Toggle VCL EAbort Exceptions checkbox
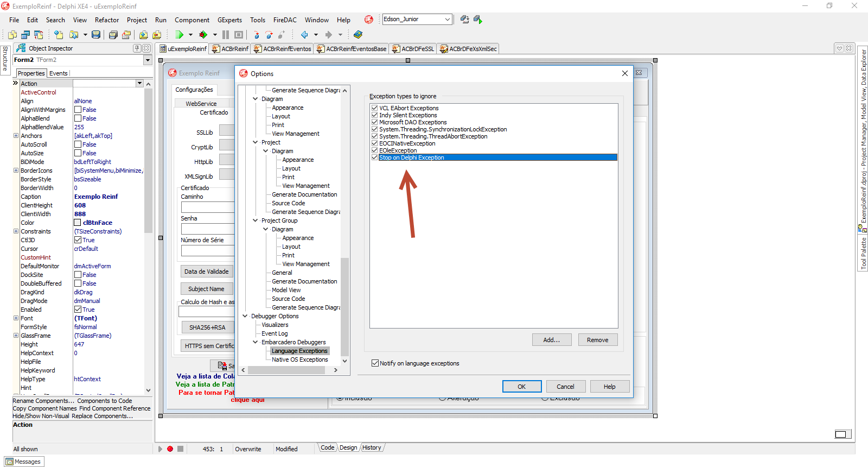 tap(374, 108)
